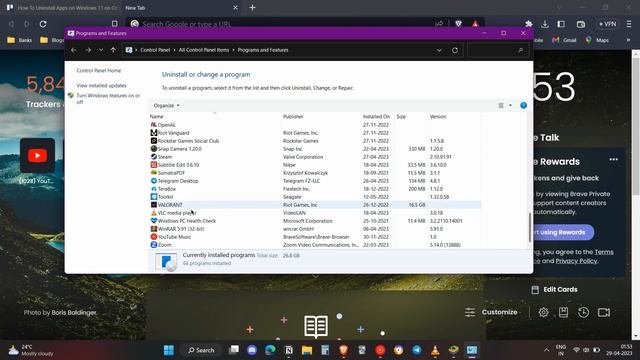Go back in Programs and Features window
The image size is (640, 360).
[x=73, y=50]
